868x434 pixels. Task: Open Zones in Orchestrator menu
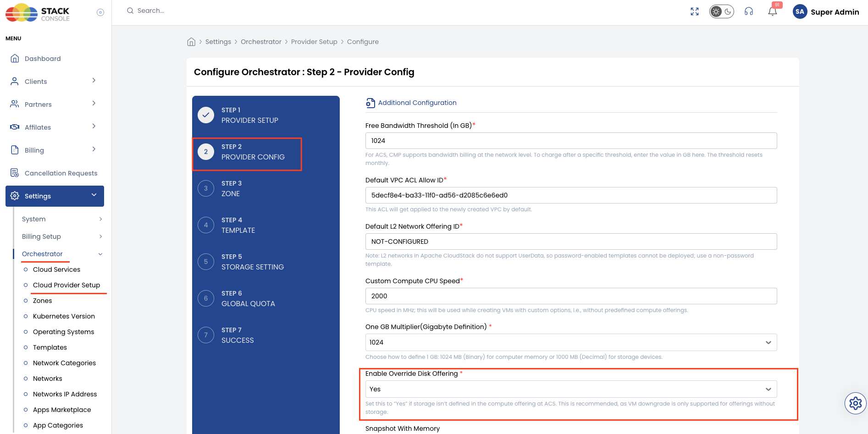coord(42,301)
